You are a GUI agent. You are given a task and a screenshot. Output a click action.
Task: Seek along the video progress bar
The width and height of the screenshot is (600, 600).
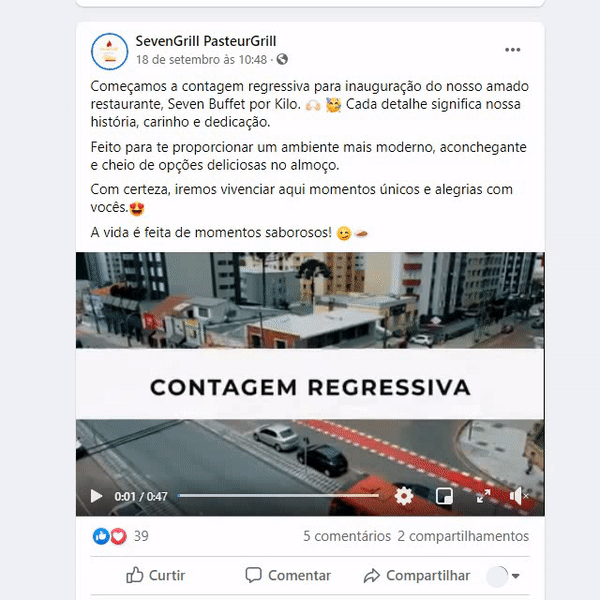[278, 496]
